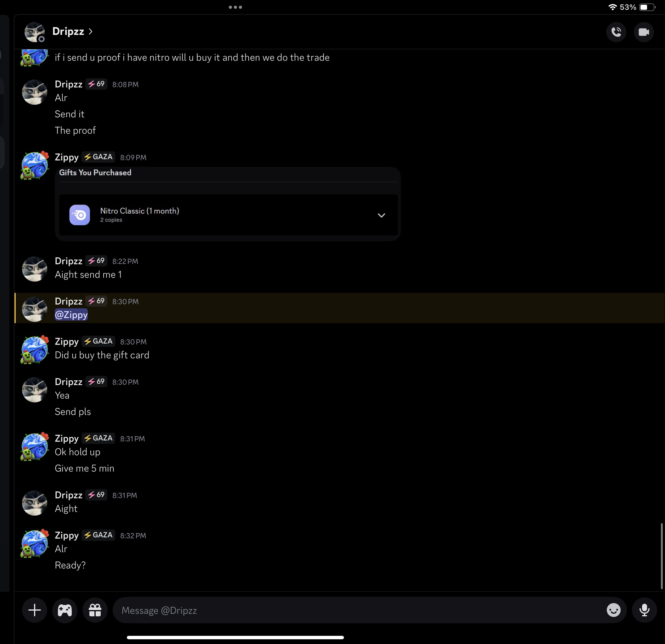This screenshot has height=644, width=665.
Task: Click Dripzz's 69 server tag badge
Action: pyautogui.click(x=96, y=84)
